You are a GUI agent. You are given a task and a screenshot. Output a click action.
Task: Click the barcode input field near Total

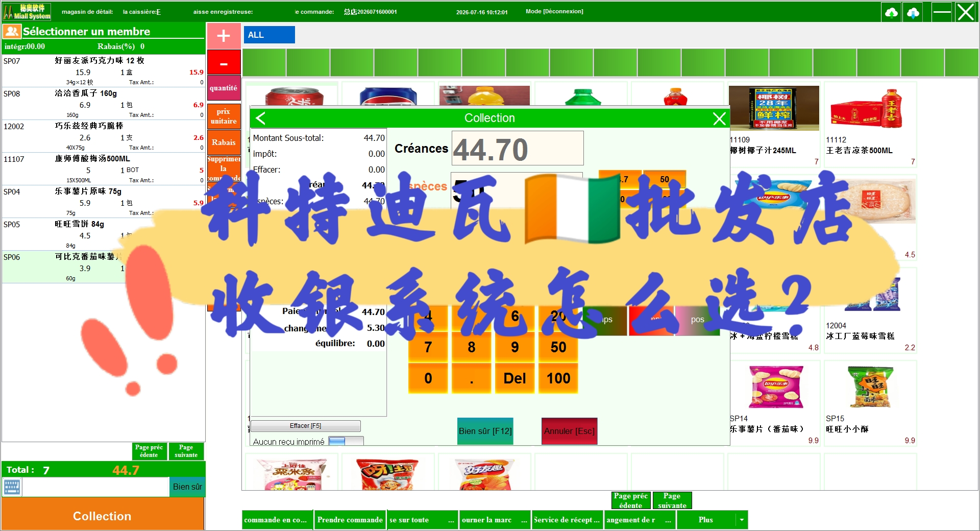point(95,487)
